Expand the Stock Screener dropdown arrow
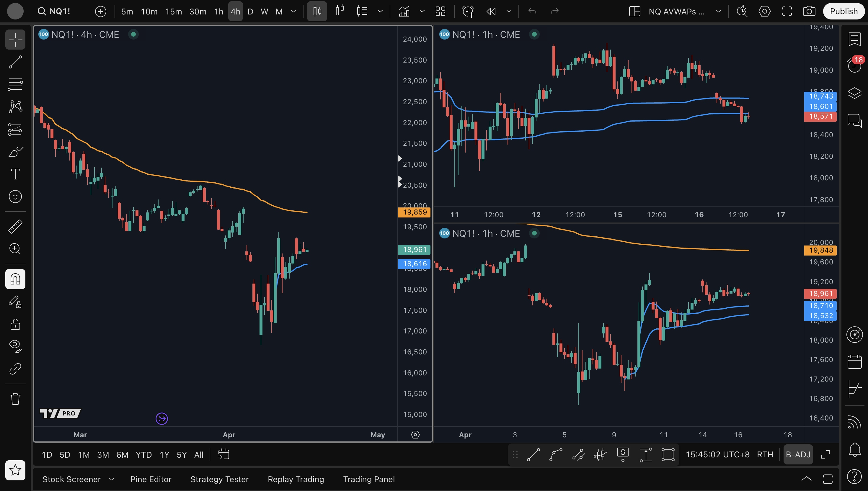Image resolution: width=868 pixels, height=491 pixels. pyautogui.click(x=112, y=479)
